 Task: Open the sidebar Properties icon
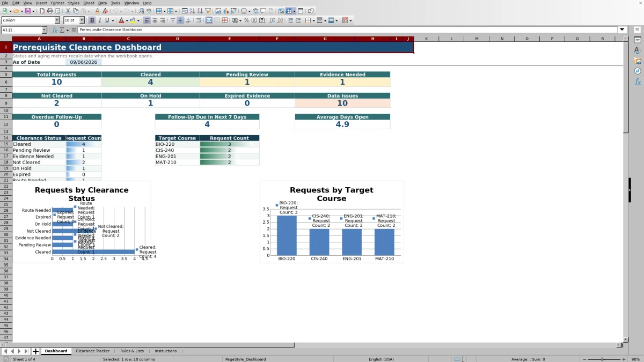point(638,40)
